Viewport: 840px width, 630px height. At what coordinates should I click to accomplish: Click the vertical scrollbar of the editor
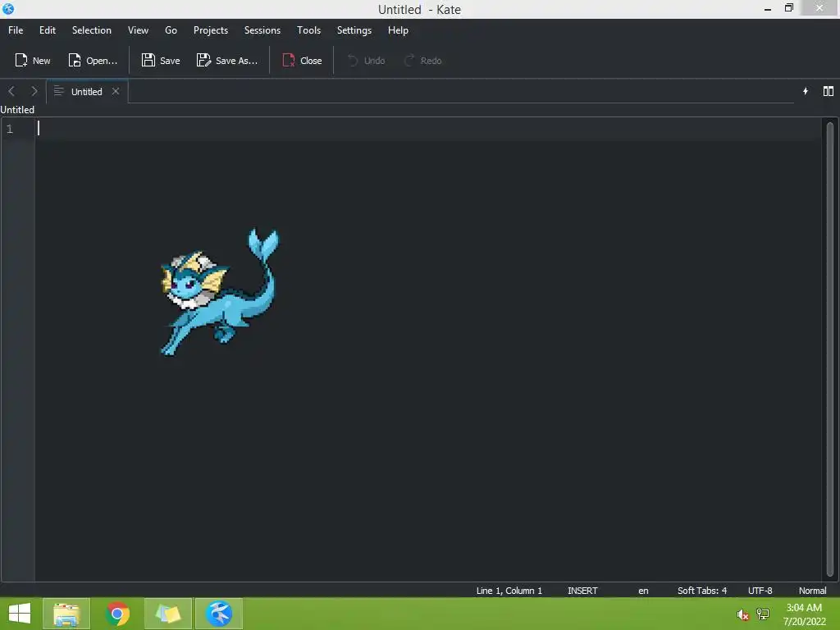click(830, 348)
